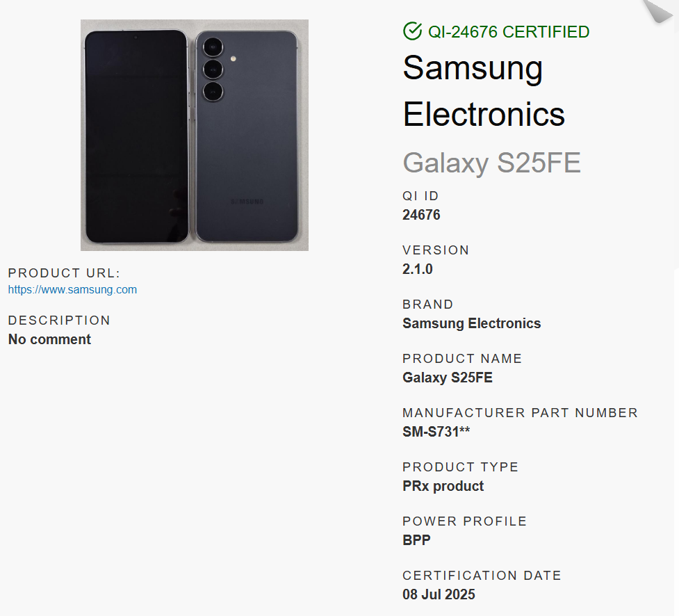This screenshot has height=616, width=679.
Task: Click the Galaxy S25FE product photo
Action: (195, 135)
